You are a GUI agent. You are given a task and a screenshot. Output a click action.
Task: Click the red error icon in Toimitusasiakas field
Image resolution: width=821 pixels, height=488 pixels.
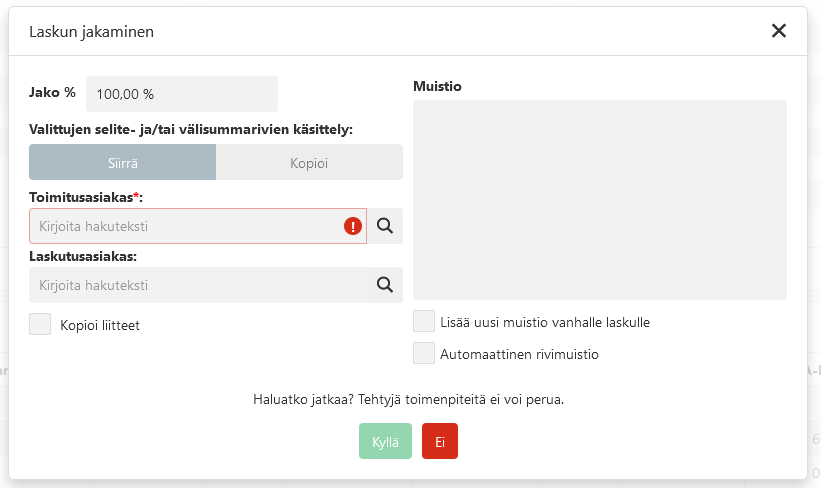pos(353,226)
